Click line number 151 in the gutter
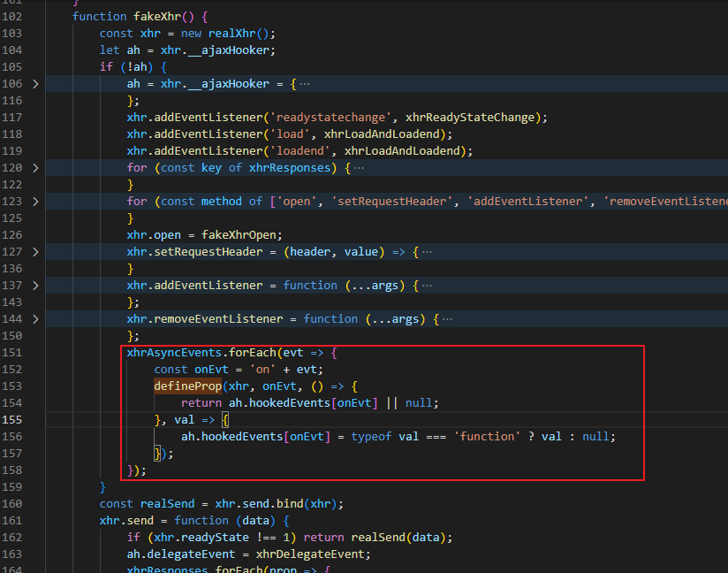728x573 pixels. (15, 353)
